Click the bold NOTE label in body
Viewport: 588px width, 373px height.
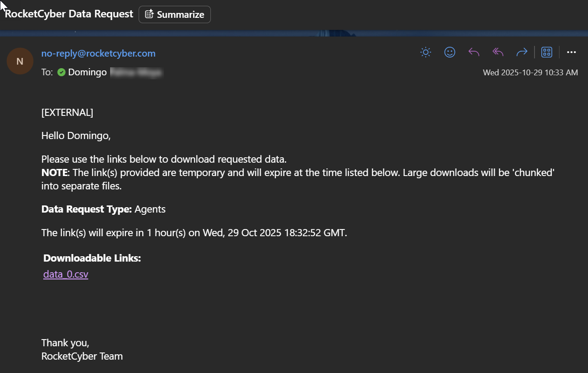(x=55, y=172)
